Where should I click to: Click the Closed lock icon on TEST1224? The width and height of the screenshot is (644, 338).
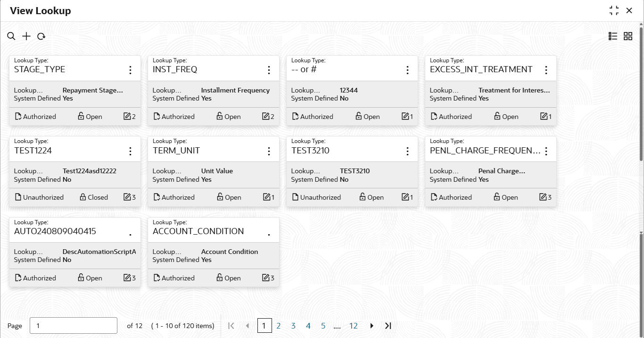pyautogui.click(x=83, y=197)
